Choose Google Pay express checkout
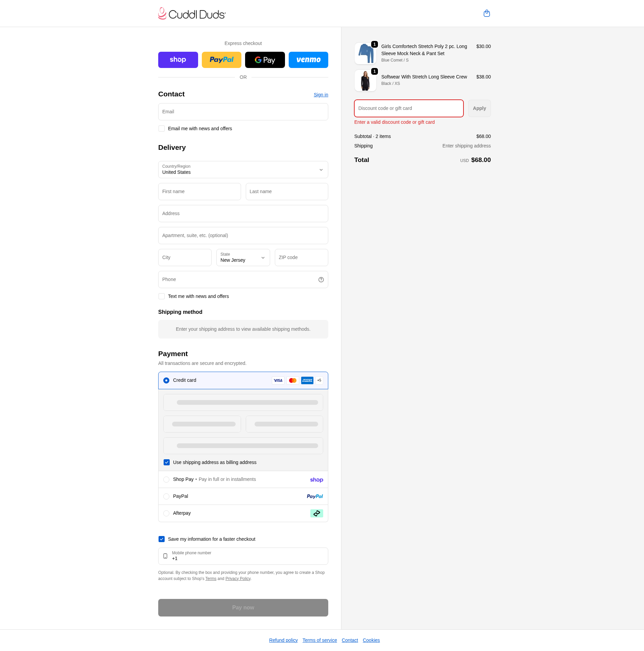Viewport: 644px width, 651px height. [x=265, y=60]
